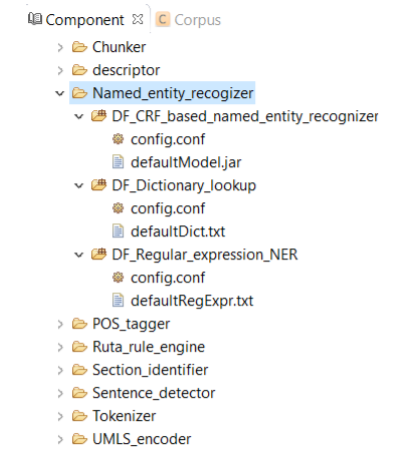Collapse DF_Dictionary_lookup tree node
The image size is (406, 466).
coord(79,186)
